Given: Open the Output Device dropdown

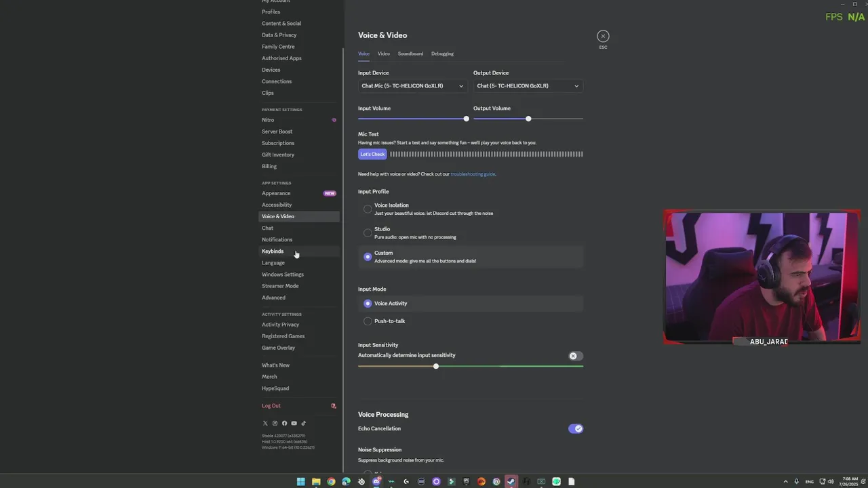Looking at the screenshot, I should [x=528, y=86].
